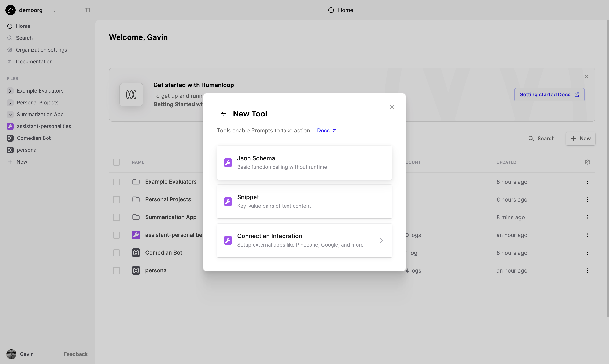Collapse the sidebar with the panel icon
This screenshot has height=364, width=609.
tap(87, 10)
